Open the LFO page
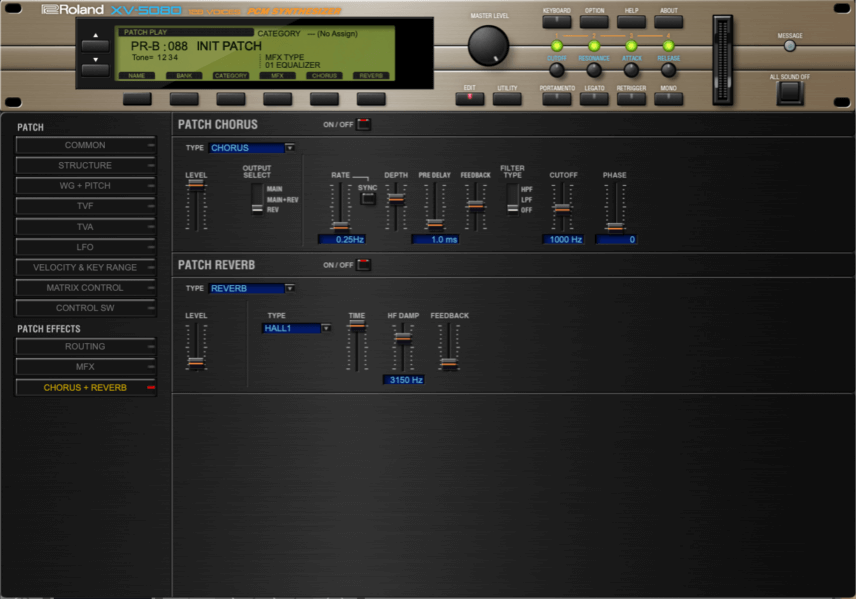Screen dimensions: 856x599 85,247
